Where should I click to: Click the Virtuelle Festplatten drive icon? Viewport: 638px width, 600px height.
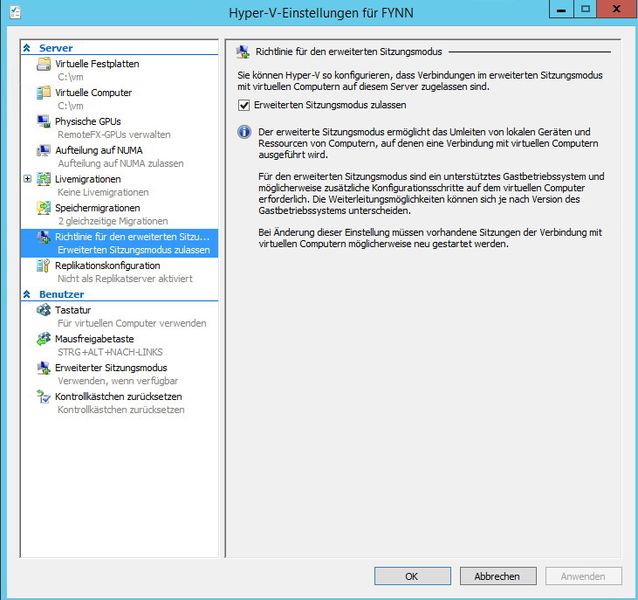[x=44, y=64]
